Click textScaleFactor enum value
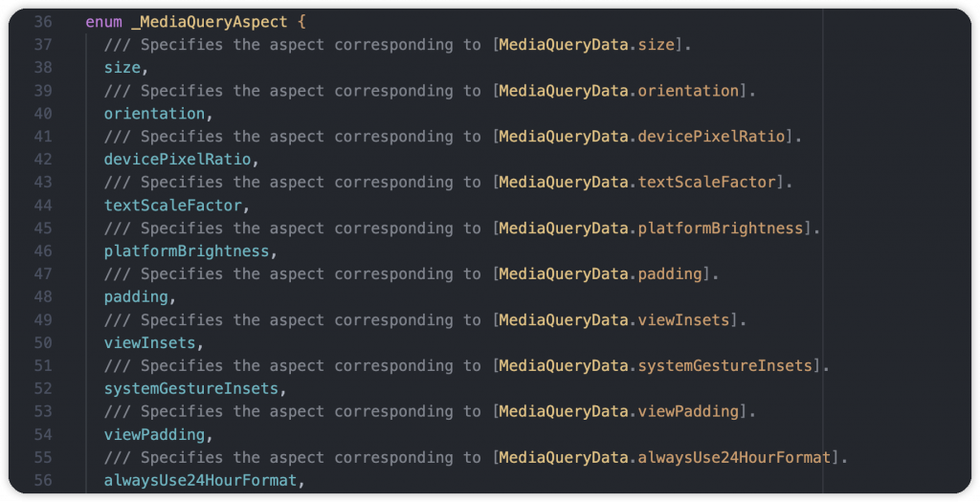 173,206
